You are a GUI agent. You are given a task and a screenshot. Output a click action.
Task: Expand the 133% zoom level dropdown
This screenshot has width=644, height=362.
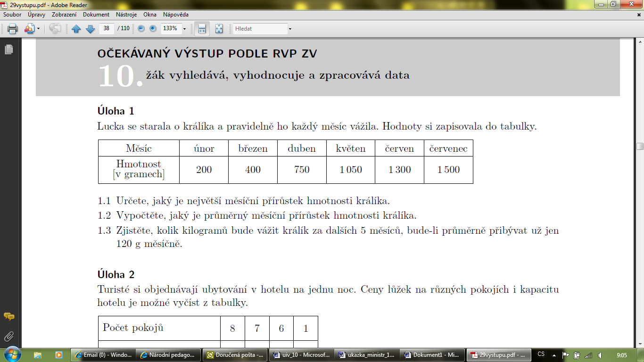(x=184, y=29)
